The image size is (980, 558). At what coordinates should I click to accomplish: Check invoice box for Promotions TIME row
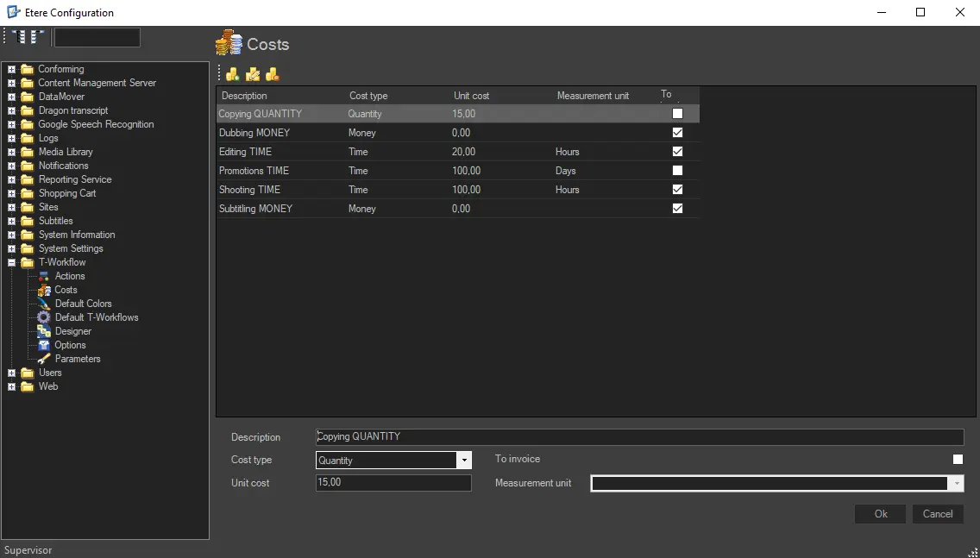point(677,171)
